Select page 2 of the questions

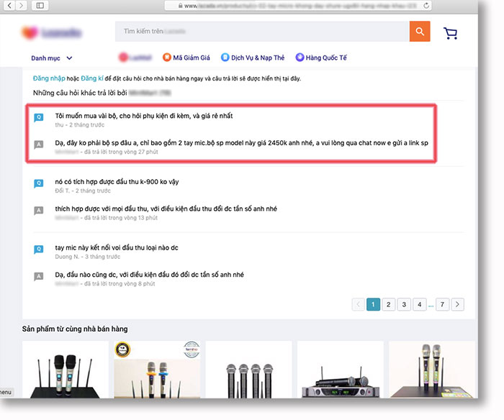click(x=389, y=304)
